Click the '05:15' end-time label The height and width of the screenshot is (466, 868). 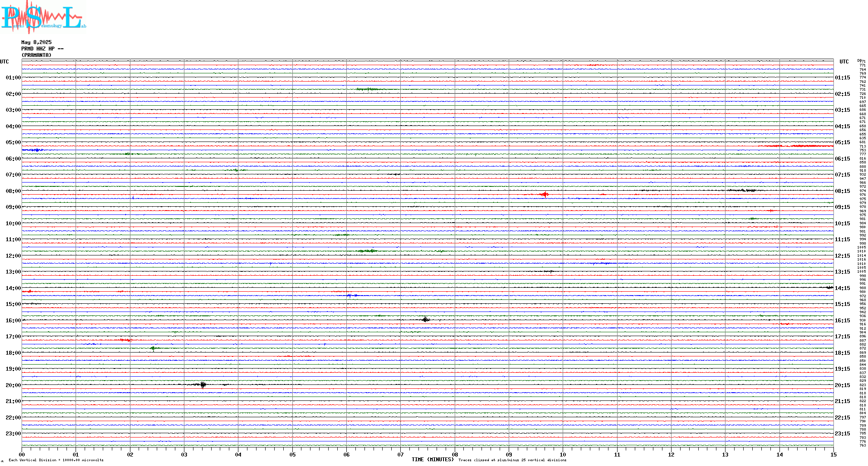(x=843, y=142)
